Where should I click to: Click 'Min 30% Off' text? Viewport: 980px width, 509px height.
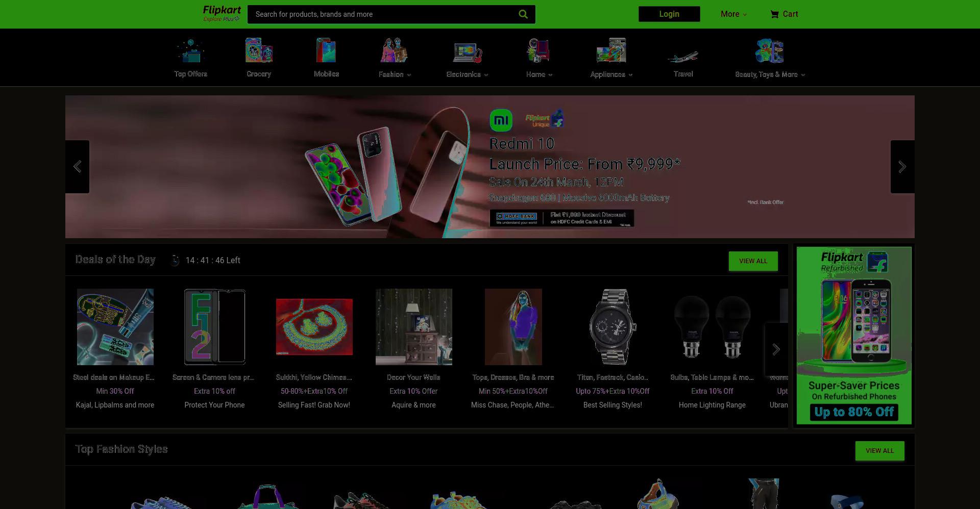115,391
